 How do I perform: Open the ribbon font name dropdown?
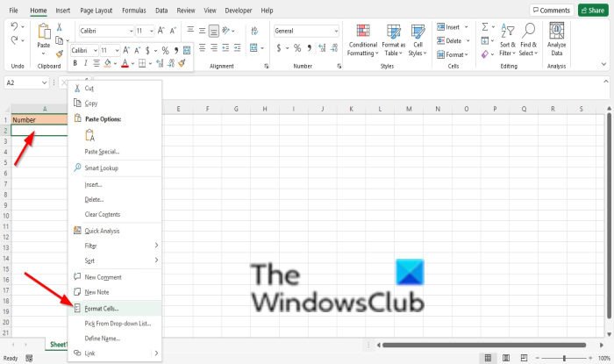click(x=132, y=31)
